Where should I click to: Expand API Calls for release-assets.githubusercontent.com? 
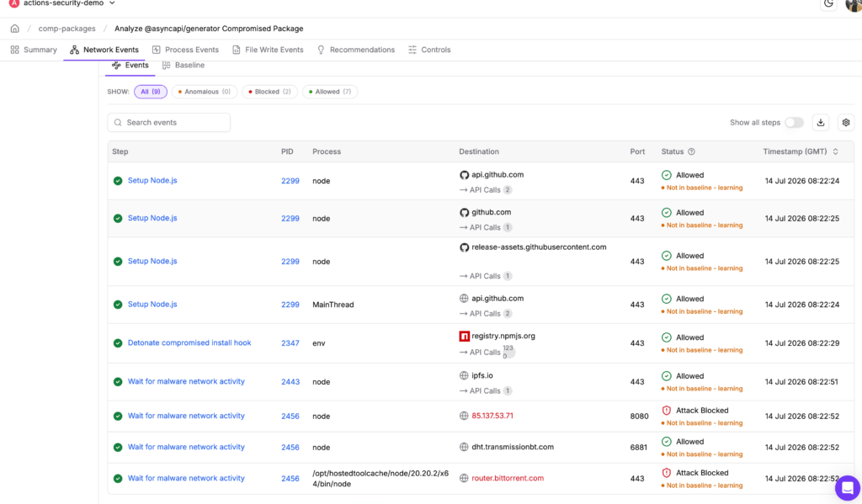click(486, 276)
